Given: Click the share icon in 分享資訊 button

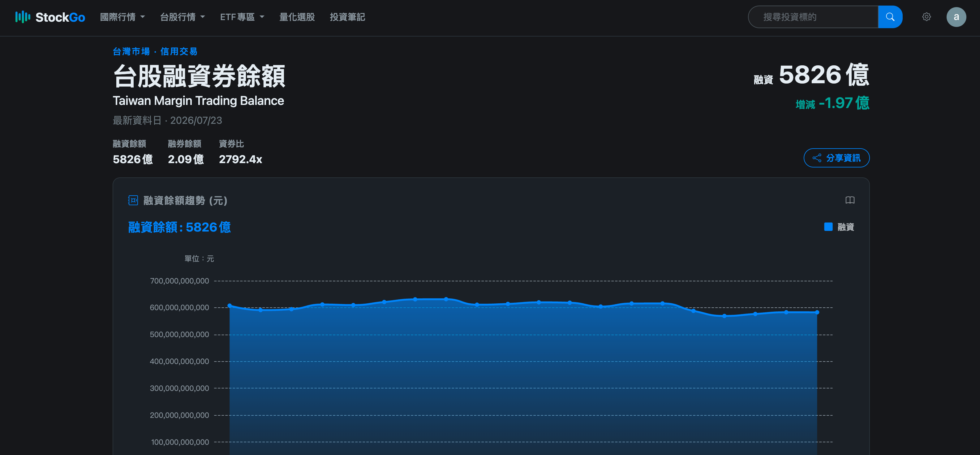Looking at the screenshot, I should 817,158.
